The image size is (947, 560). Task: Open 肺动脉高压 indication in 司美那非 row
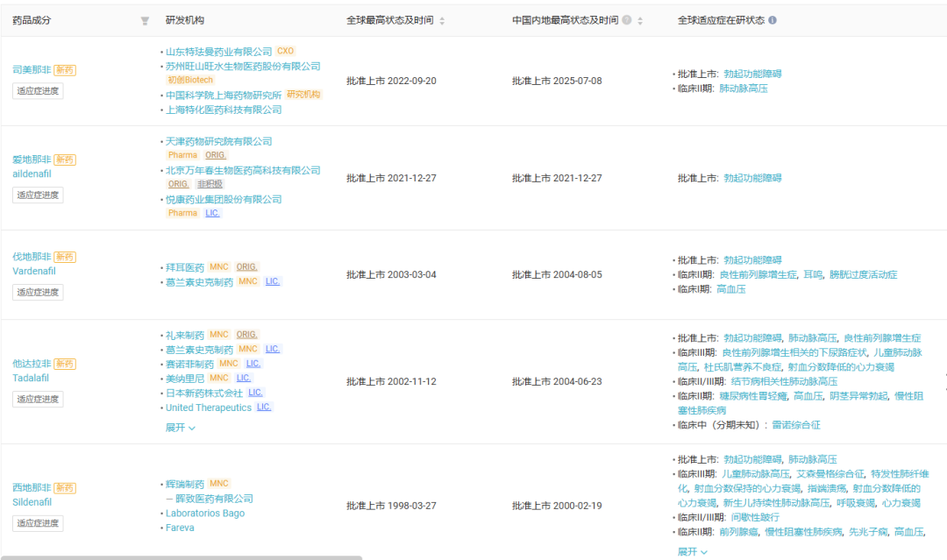coord(743,89)
